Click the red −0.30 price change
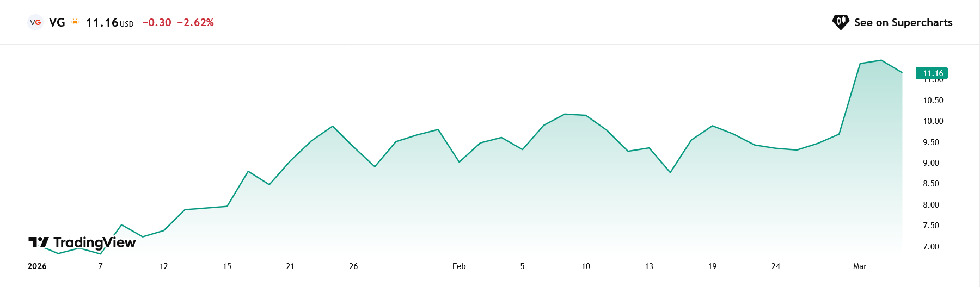Viewport: 980px width, 287px height. (157, 22)
